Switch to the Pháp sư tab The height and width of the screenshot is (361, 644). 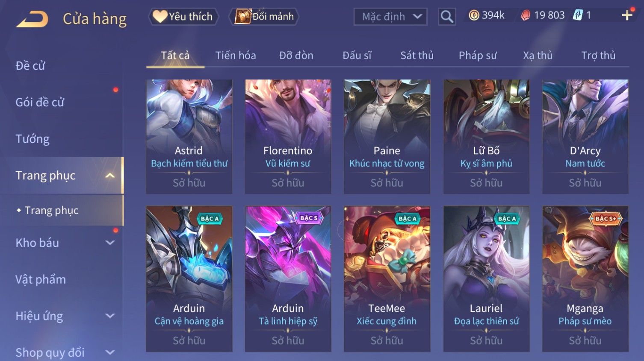pos(478,56)
